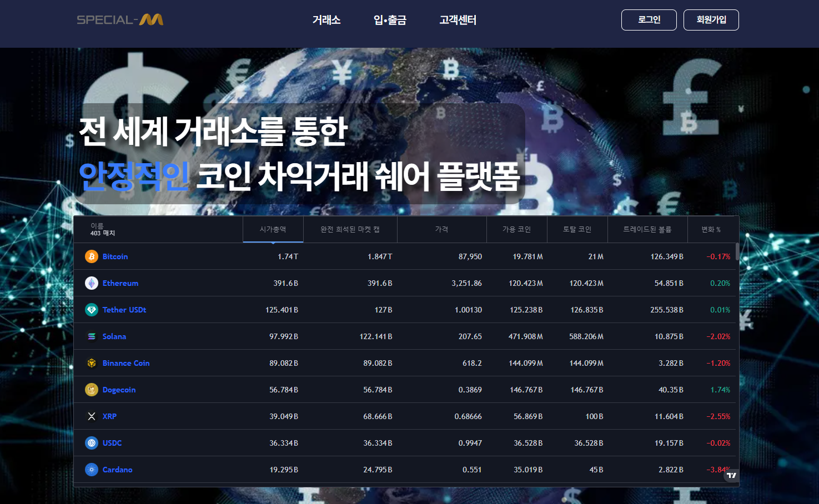
Task: Click the Solana coin icon
Action: pos(92,336)
